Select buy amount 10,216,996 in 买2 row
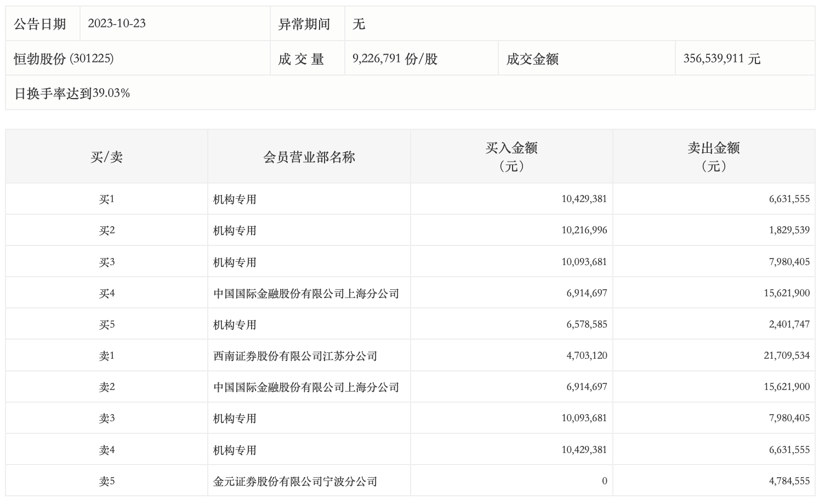819x504 pixels. pos(584,230)
